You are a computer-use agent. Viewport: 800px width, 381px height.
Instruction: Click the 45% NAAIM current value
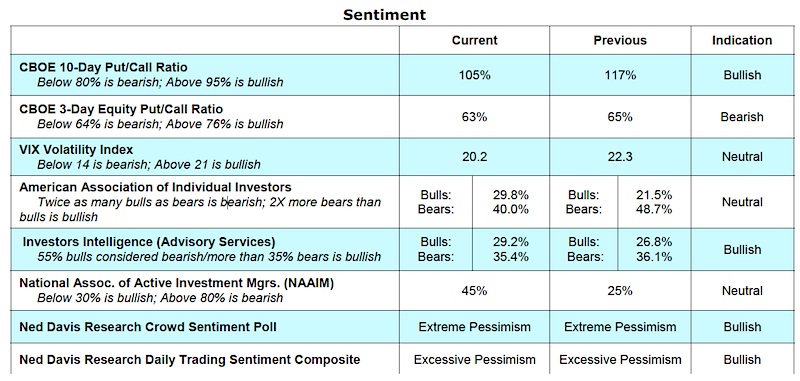tap(474, 291)
